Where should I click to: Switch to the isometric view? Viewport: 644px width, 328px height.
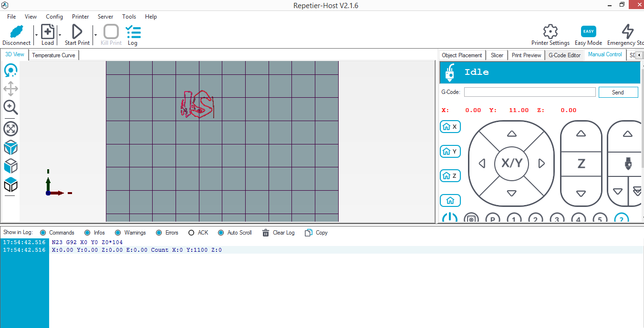(x=10, y=185)
